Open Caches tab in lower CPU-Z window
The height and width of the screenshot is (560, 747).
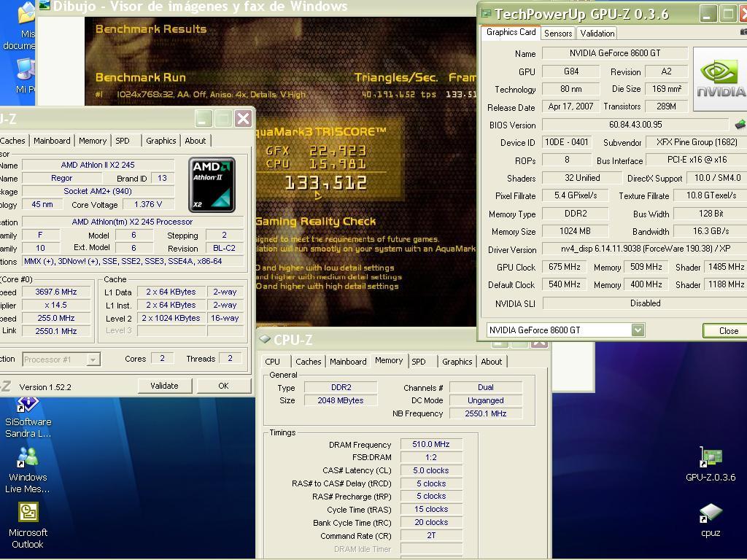[x=309, y=362]
